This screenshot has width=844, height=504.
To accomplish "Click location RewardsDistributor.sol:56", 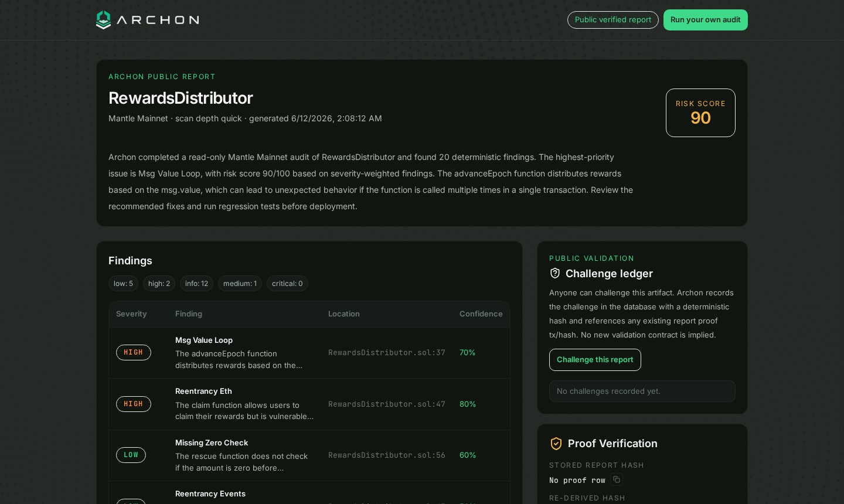I will click(x=387, y=455).
